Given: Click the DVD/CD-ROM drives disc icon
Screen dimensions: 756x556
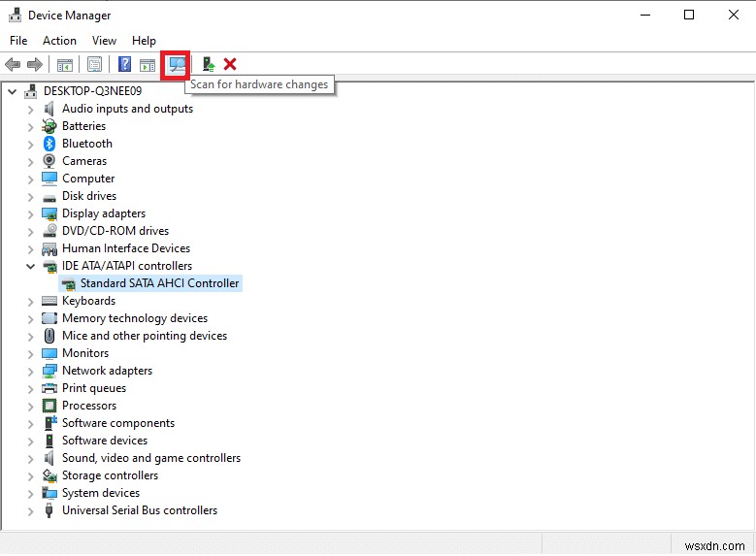Looking at the screenshot, I should pyautogui.click(x=49, y=231).
